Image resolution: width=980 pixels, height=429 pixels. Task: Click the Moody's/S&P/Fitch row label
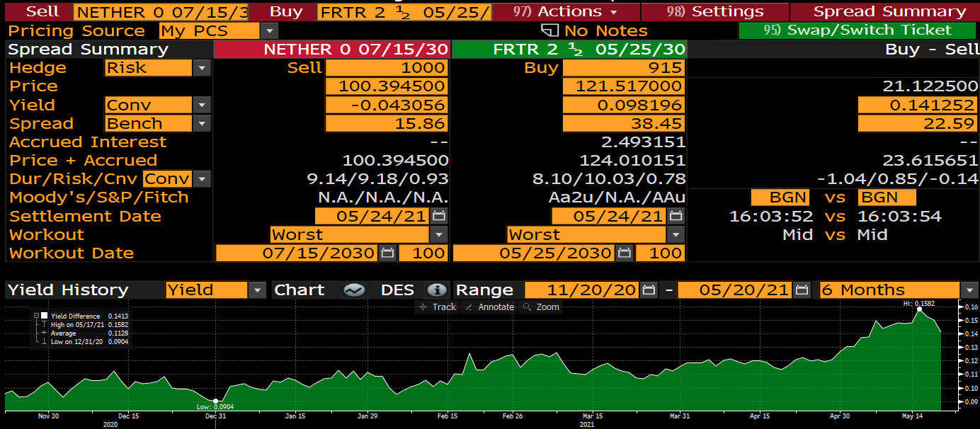[x=99, y=198]
